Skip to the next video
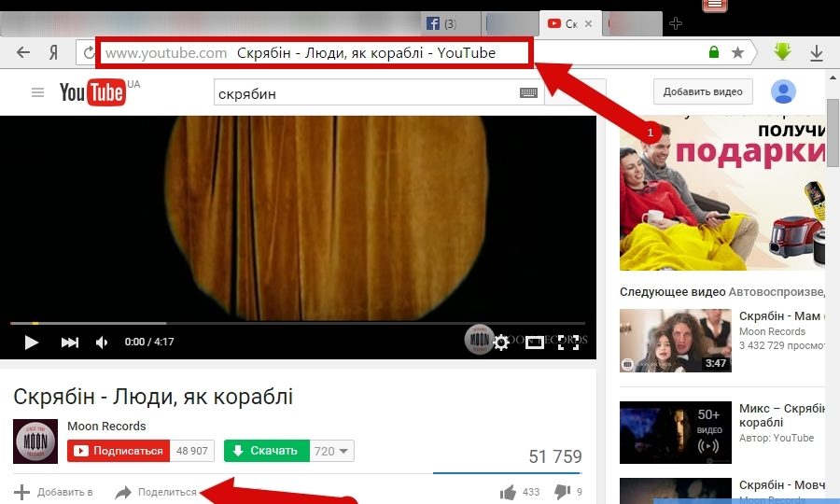840x504 pixels. tap(70, 343)
